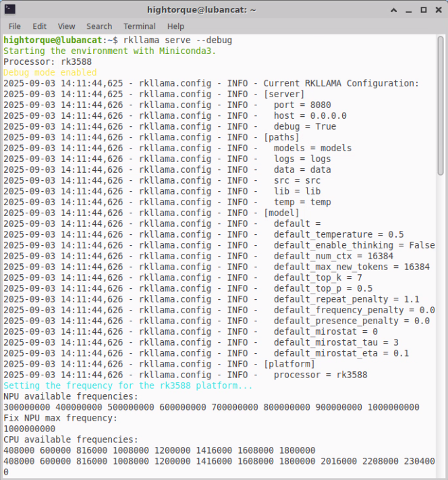
Task: Click the '[paths]' section header
Action: point(281,137)
